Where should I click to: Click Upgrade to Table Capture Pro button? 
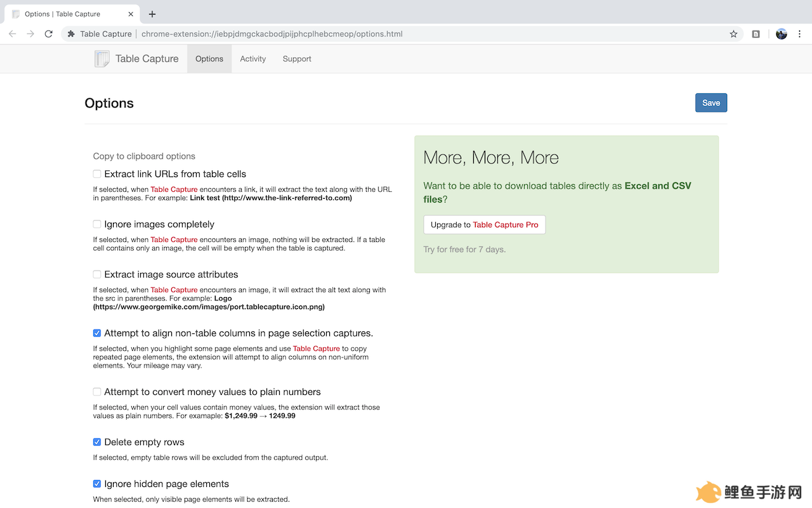click(485, 225)
